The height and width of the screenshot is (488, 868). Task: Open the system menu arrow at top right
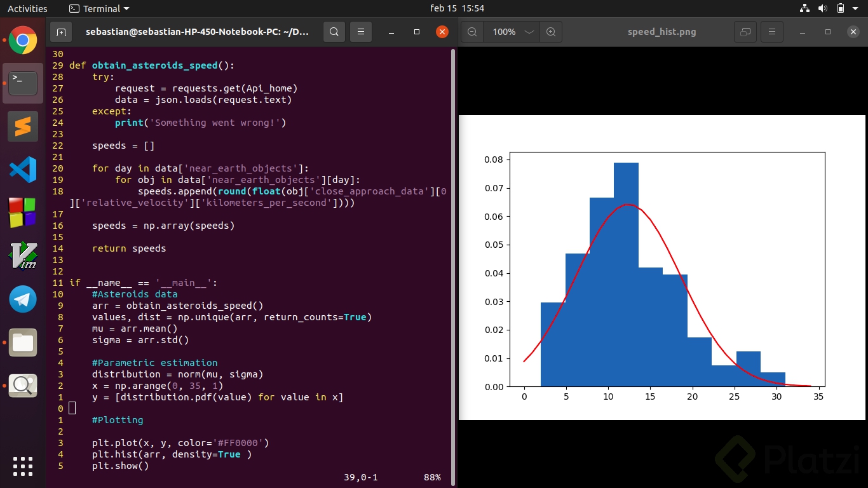coord(857,8)
